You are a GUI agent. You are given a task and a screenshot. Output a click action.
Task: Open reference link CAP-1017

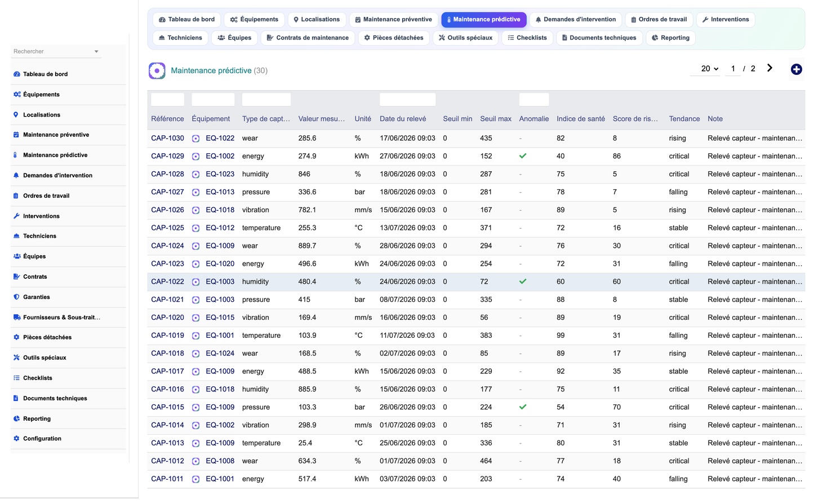click(167, 371)
